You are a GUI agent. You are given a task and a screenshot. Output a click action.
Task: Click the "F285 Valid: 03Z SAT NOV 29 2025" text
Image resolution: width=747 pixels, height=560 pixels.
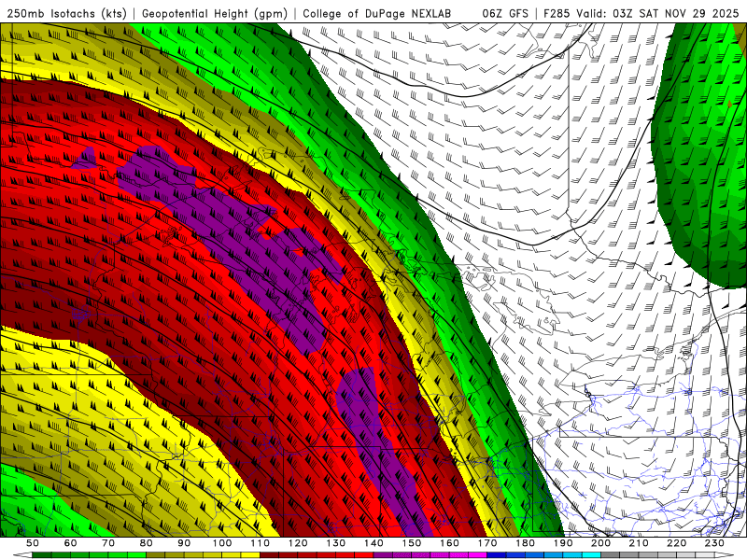(641, 14)
